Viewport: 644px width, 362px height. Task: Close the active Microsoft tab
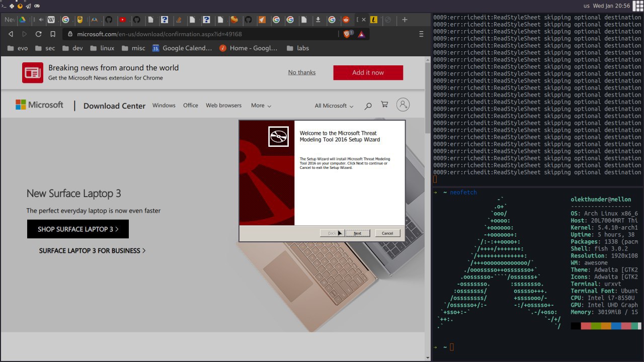click(364, 20)
